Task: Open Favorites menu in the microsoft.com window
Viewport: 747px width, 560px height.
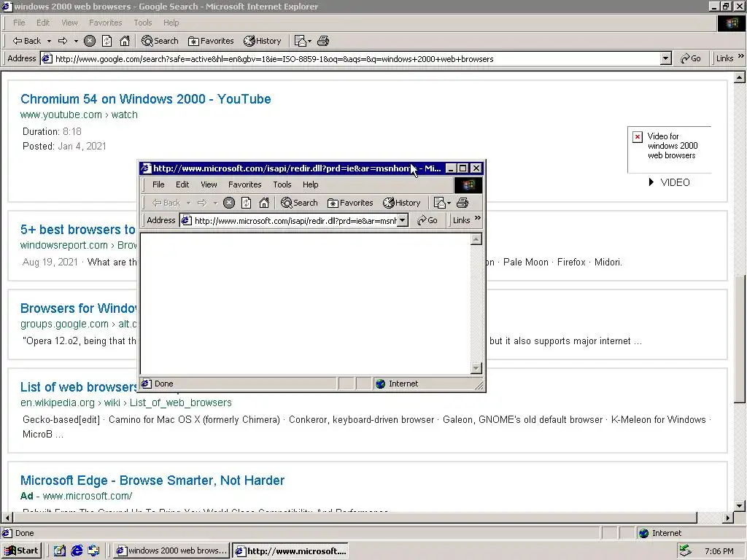Action: coord(245,184)
